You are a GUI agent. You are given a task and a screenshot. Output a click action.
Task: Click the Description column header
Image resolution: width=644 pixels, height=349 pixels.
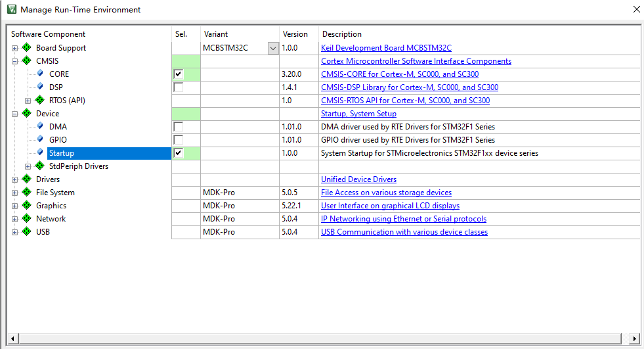479,34
